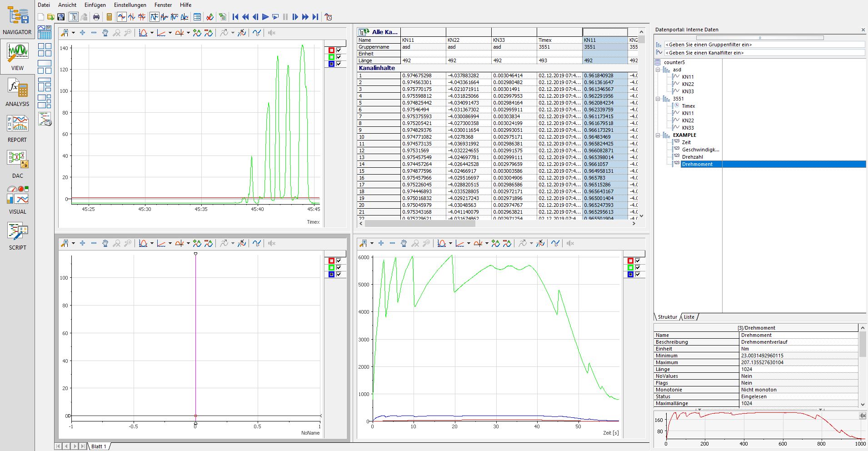Select the hand pan tool in top-left chart
Viewport: 868px width, 451px height.
point(105,33)
